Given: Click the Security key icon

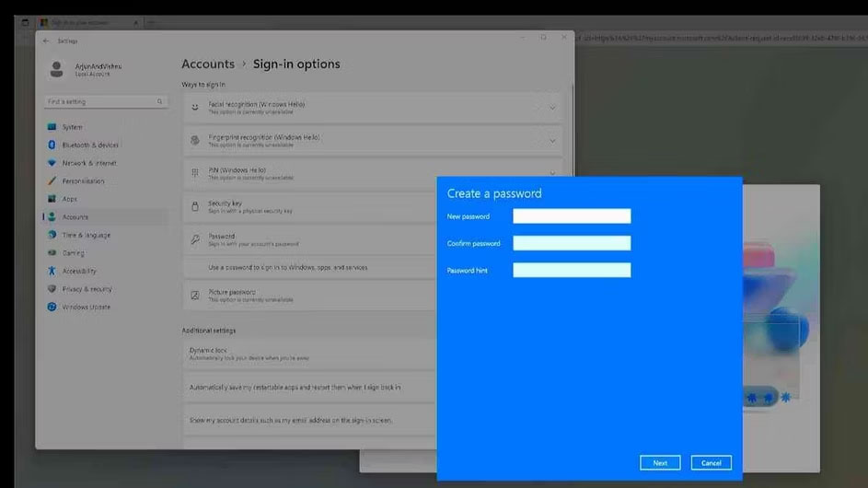Looking at the screenshot, I should 195,206.
